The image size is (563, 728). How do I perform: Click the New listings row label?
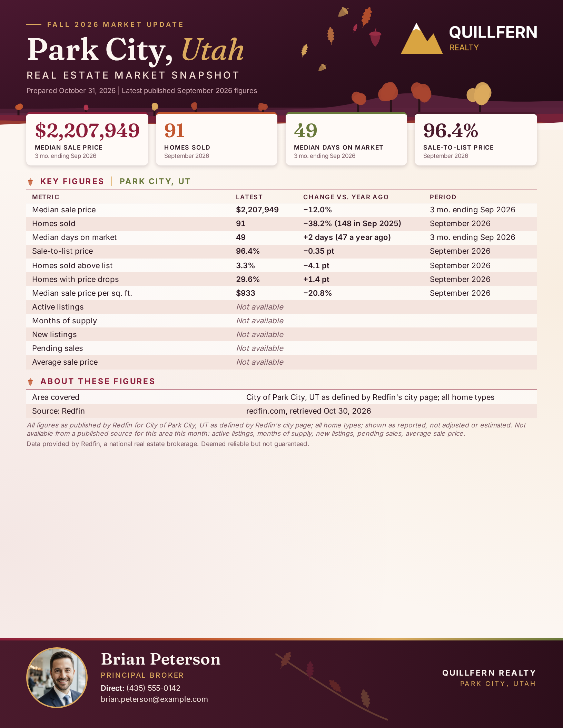click(54, 334)
